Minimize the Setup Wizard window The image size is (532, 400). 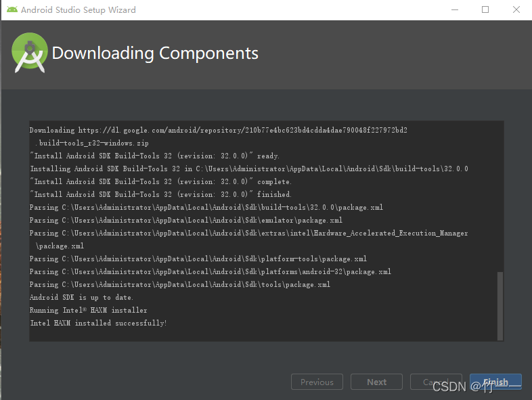point(455,9)
